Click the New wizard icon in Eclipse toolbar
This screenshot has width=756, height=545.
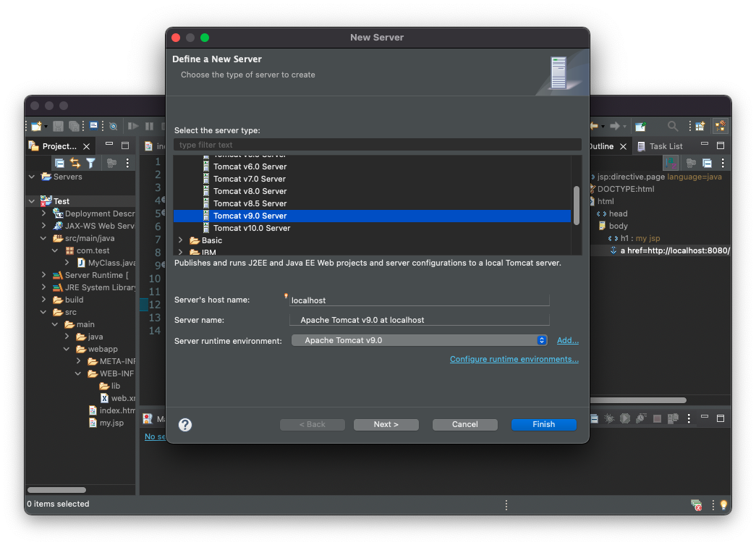(36, 127)
